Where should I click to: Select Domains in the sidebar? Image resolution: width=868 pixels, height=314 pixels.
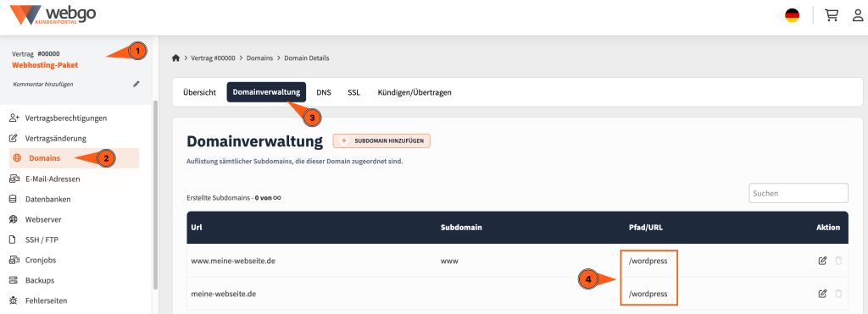click(x=75, y=158)
